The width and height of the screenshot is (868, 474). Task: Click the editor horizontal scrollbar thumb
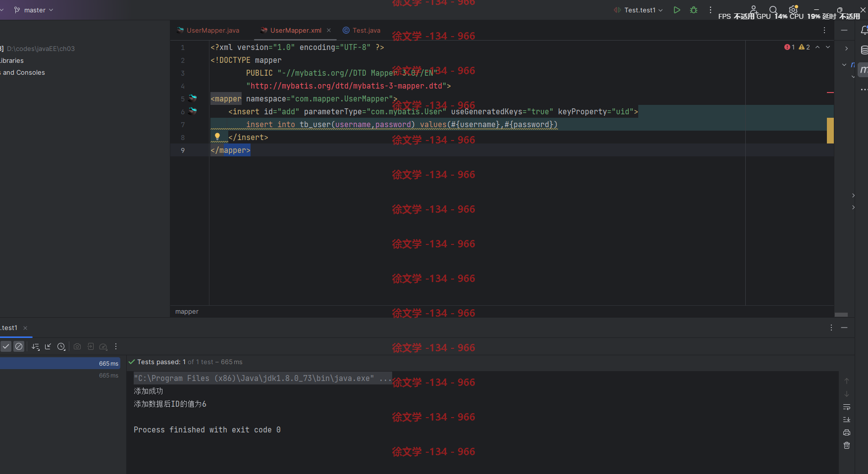tap(841, 315)
